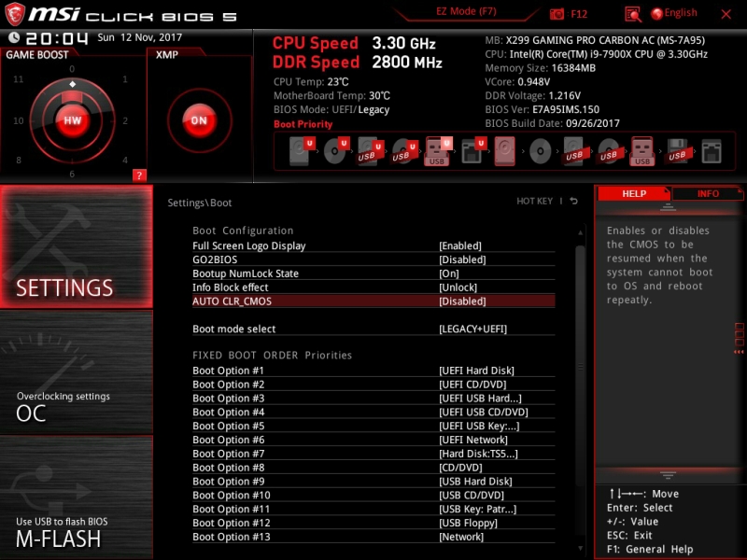The height and width of the screenshot is (560, 747).
Task: Go back using the return arrow icon
Action: coord(574,201)
